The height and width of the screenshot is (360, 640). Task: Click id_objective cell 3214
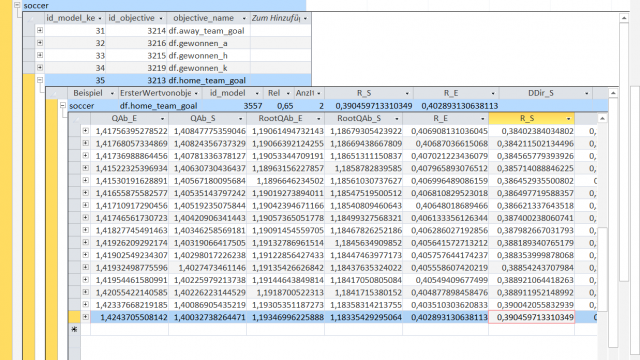pyautogui.click(x=136, y=31)
